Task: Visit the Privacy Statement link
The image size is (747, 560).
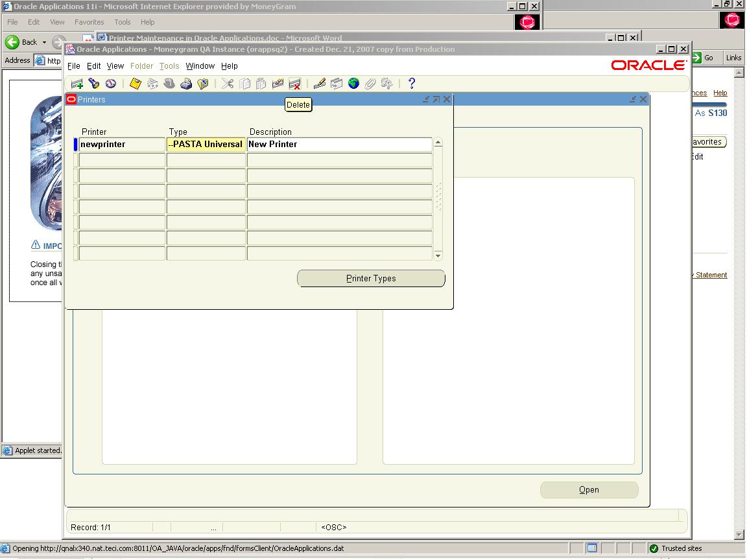Action: tap(711, 274)
